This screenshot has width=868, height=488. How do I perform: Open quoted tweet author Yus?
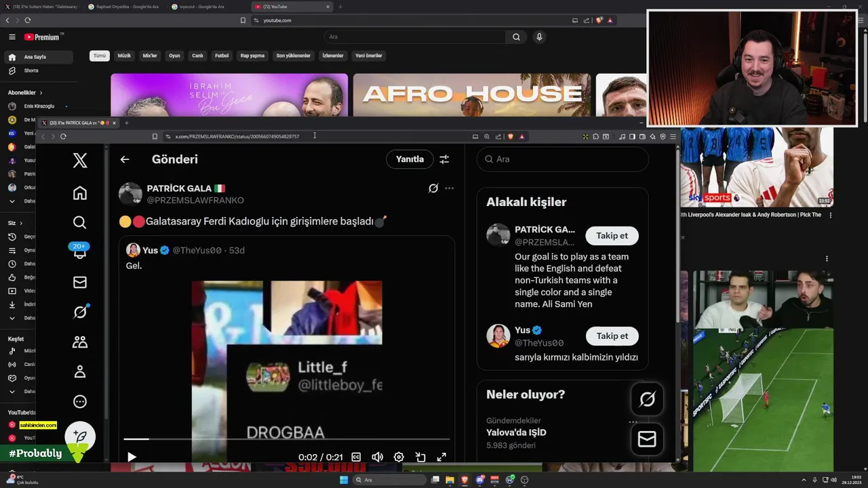click(150, 250)
